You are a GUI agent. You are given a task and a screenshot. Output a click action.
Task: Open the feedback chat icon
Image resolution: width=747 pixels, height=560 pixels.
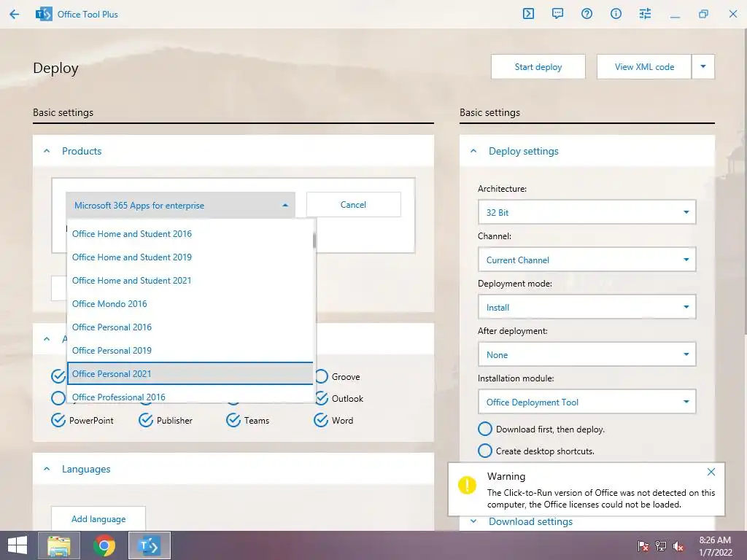pos(557,14)
